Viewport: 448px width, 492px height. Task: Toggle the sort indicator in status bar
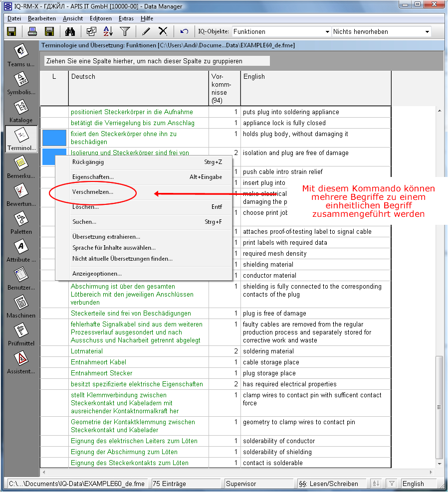376,484
